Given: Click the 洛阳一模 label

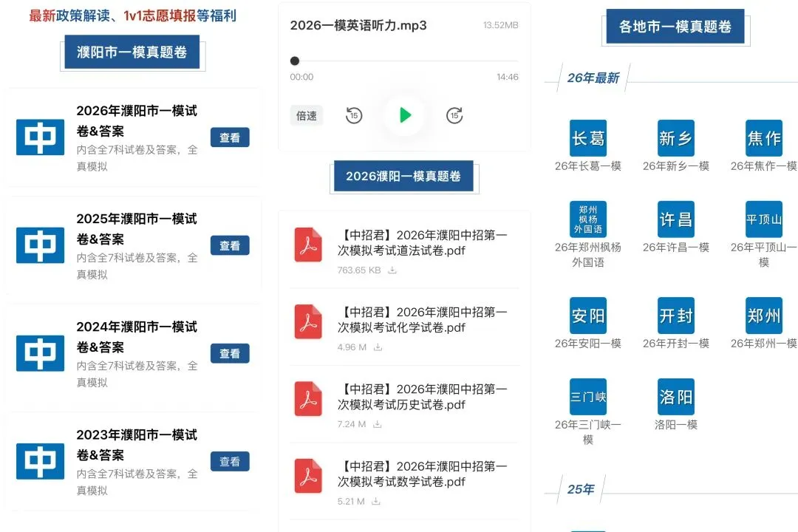Looking at the screenshot, I should 676,425.
